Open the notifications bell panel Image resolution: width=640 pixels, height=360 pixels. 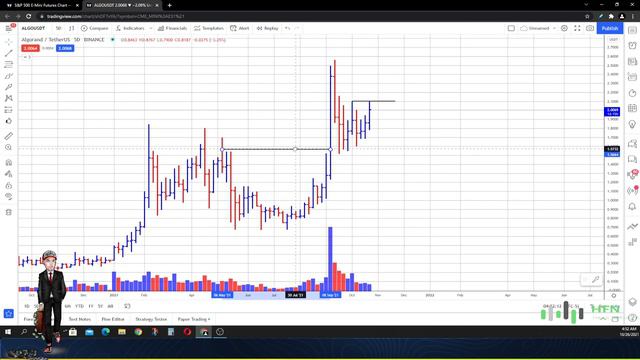[x=632, y=207]
